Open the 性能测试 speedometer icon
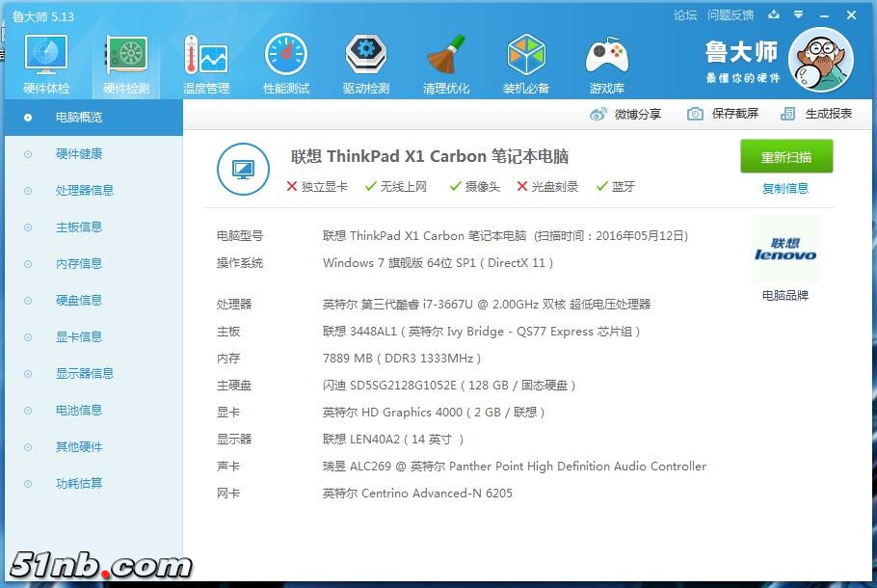 286,59
